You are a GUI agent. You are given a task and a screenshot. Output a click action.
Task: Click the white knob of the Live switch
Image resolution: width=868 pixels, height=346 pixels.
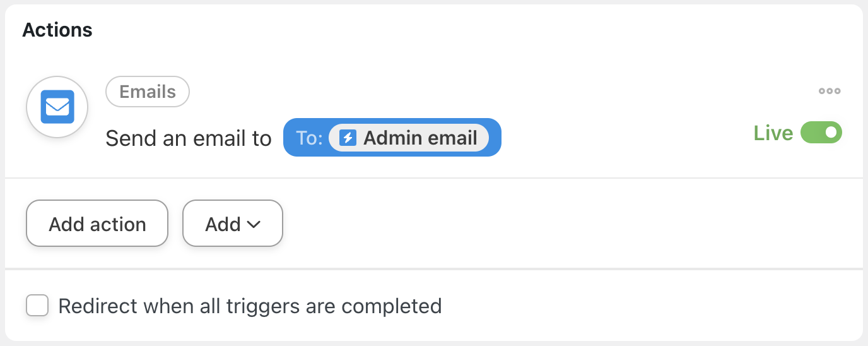831,133
